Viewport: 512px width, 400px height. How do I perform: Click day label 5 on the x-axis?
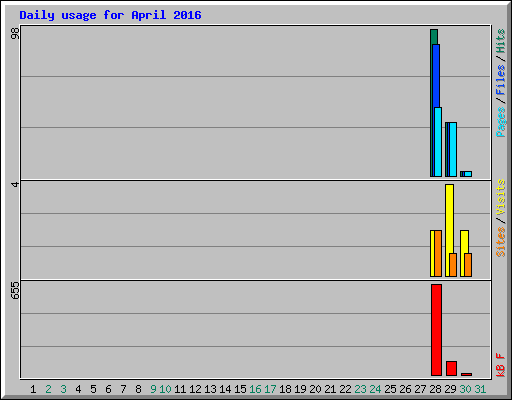(93, 389)
